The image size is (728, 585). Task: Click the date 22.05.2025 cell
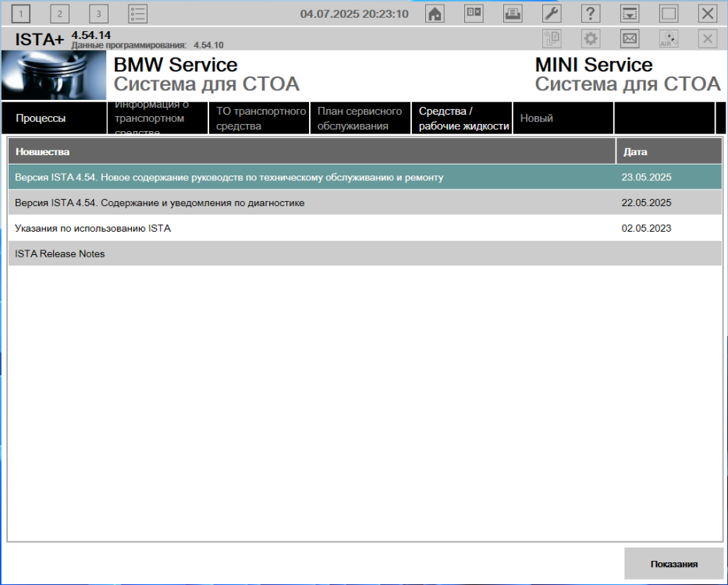[x=646, y=203]
